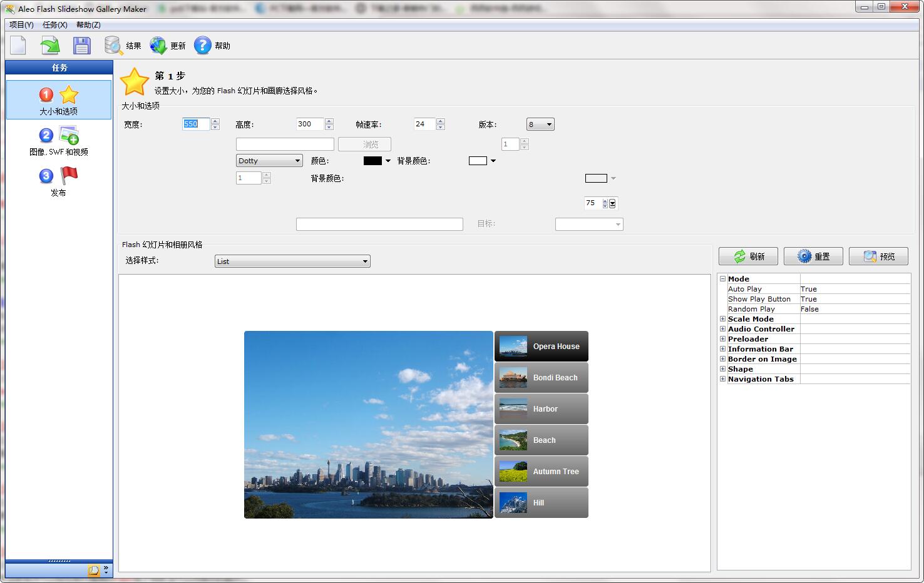
Task: Click the New project page icon
Action: tap(18, 46)
